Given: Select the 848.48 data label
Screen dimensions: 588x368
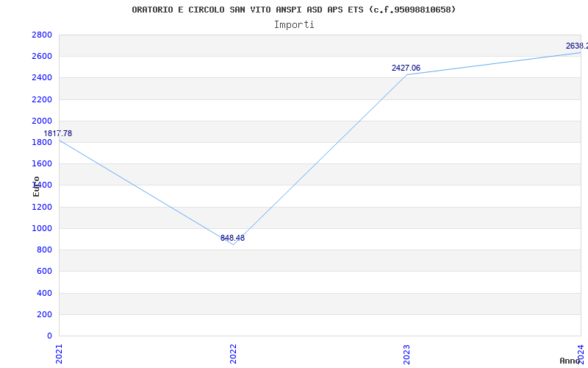Looking at the screenshot, I should [x=232, y=238].
